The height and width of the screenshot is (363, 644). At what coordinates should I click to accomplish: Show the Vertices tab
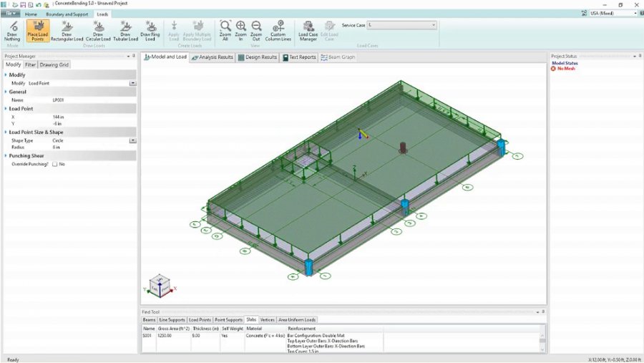[x=268, y=319]
